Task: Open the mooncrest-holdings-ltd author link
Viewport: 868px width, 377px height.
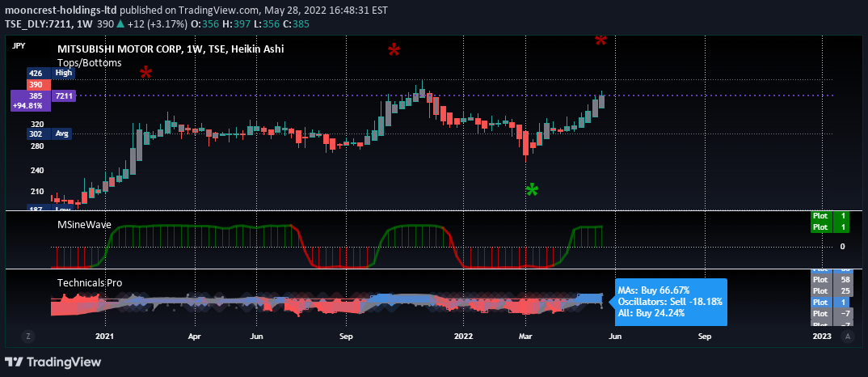Action: point(61,10)
